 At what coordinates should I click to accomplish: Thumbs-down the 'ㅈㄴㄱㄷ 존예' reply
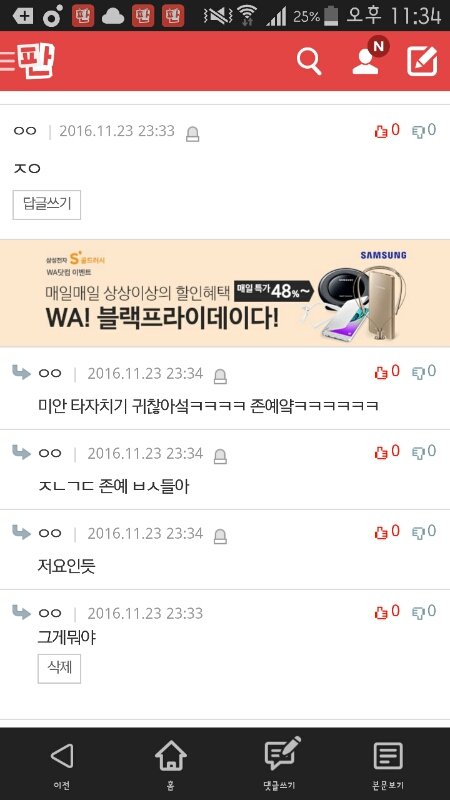424,452
